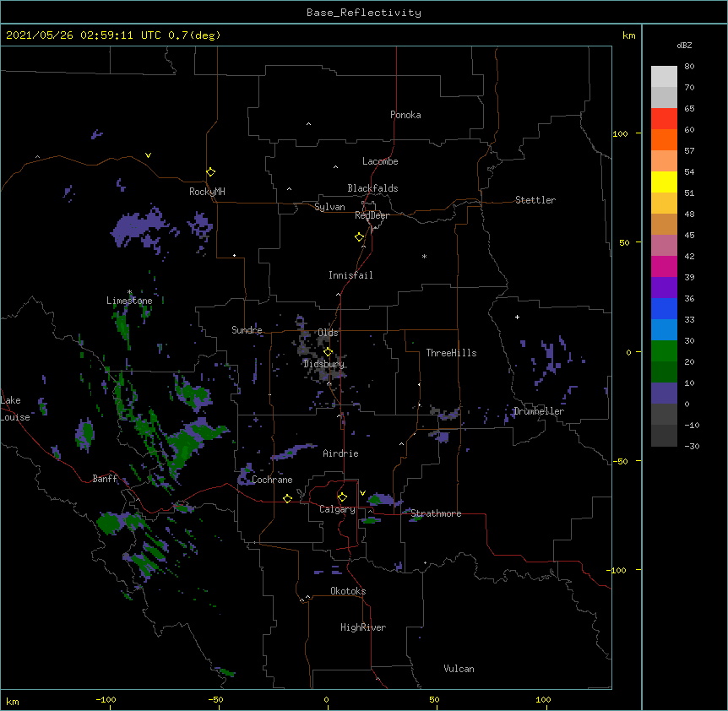Click the red 65 dBZ legend swatch

[664, 118]
